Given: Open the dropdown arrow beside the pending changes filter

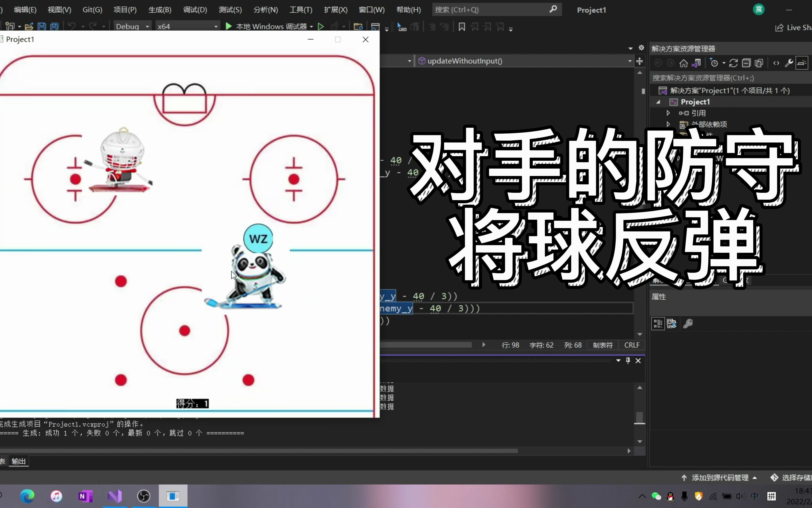Looking at the screenshot, I should tap(724, 63).
